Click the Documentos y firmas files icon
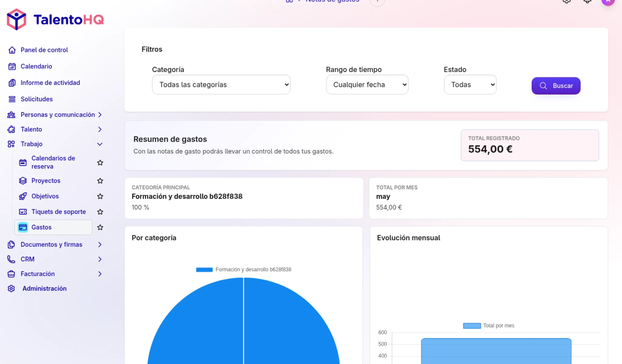Viewport: 622px width, 364px height. pos(11,244)
